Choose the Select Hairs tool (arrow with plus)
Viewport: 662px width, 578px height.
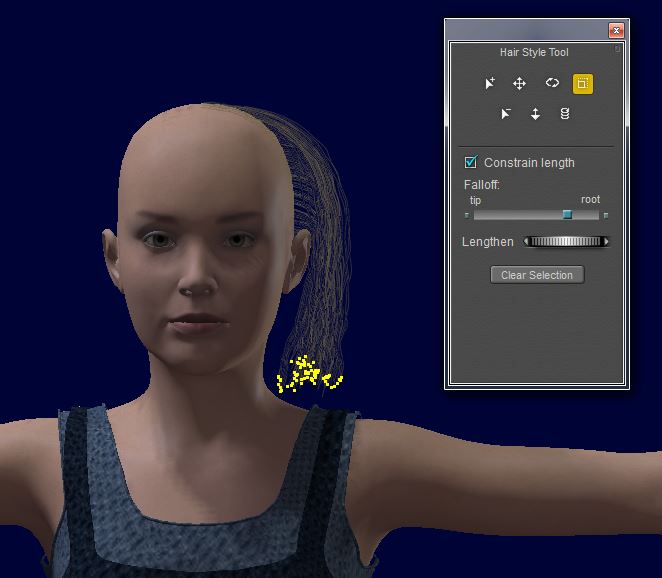point(490,84)
